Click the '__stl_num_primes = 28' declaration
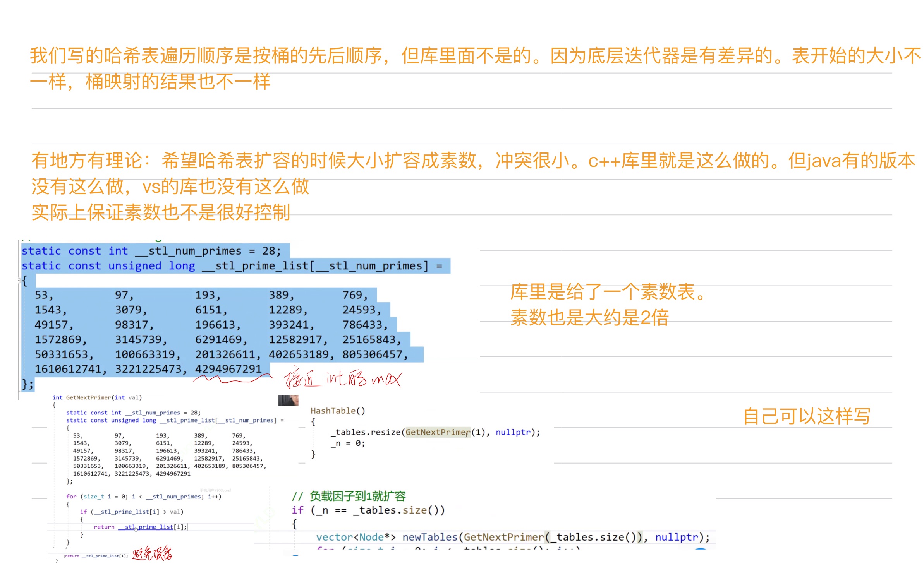This screenshot has height=577, width=924. pos(208,251)
